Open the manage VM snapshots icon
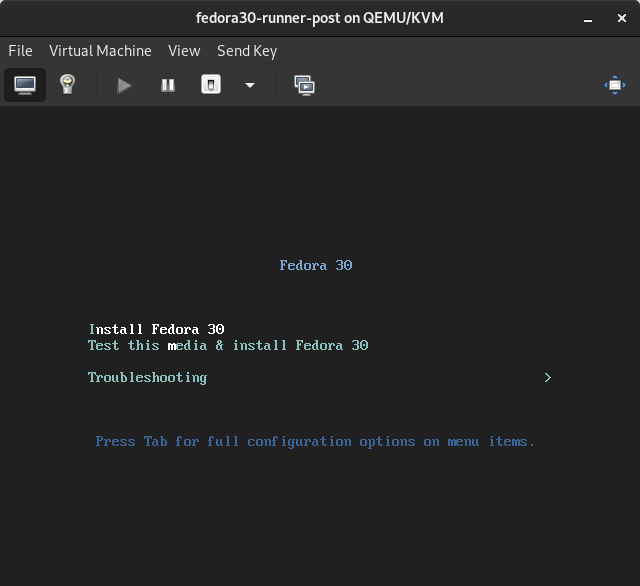Image resolution: width=640 pixels, height=586 pixels. (x=304, y=85)
